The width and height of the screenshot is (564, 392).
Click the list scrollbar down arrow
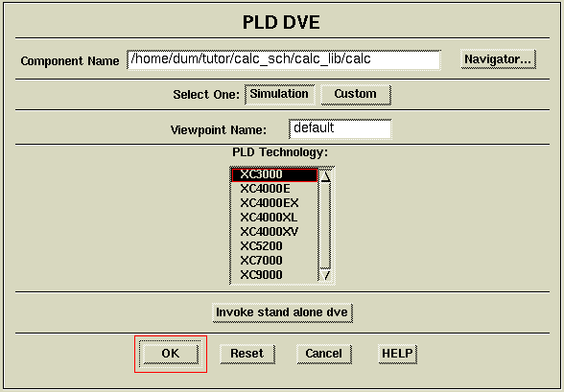pyautogui.click(x=326, y=276)
